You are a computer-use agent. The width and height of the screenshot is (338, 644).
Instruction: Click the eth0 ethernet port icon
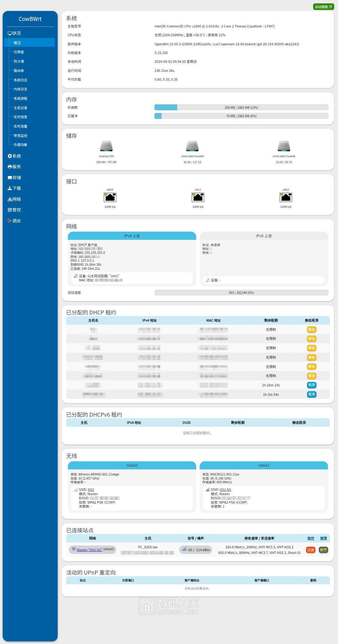click(110, 197)
